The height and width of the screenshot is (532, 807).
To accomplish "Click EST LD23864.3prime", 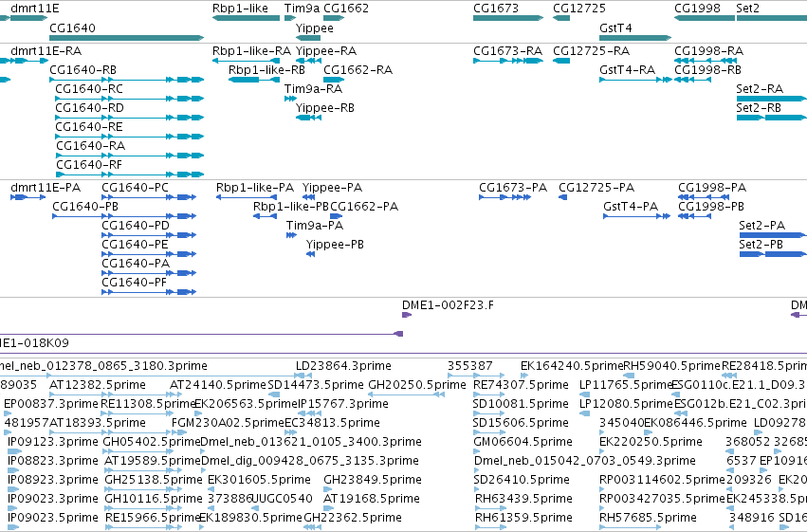I will pos(343,366).
